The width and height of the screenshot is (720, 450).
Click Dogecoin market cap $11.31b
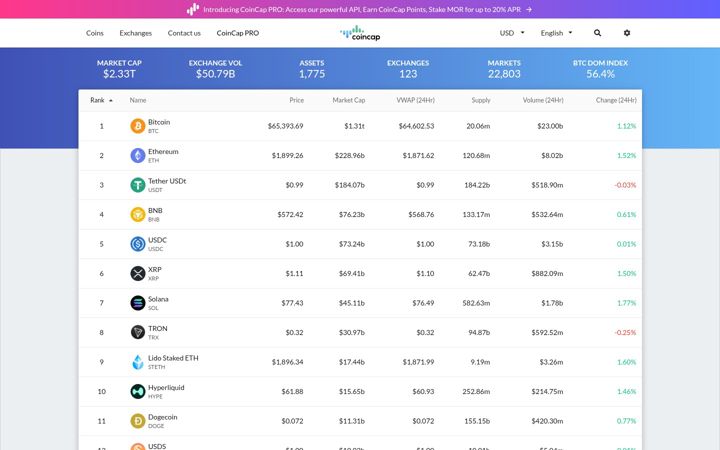click(352, 421)
